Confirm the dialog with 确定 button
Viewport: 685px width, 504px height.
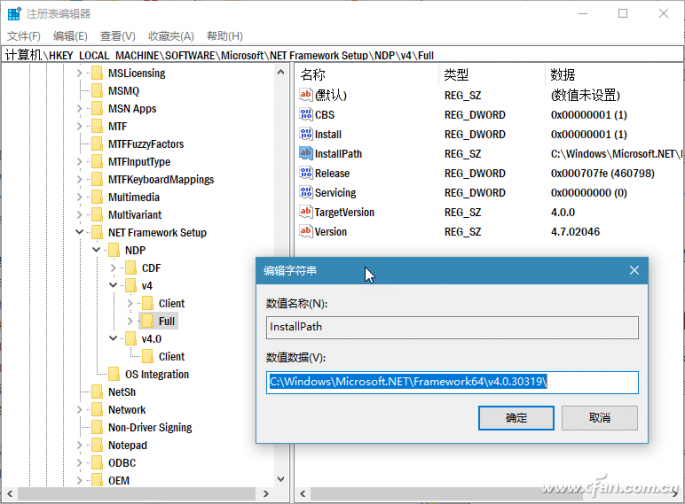pos(516,418)
